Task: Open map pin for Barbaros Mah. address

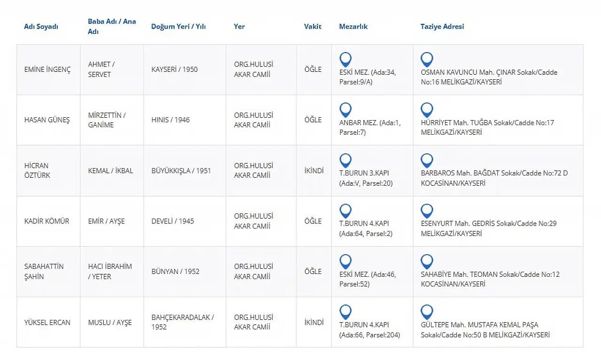Action: 427,160
